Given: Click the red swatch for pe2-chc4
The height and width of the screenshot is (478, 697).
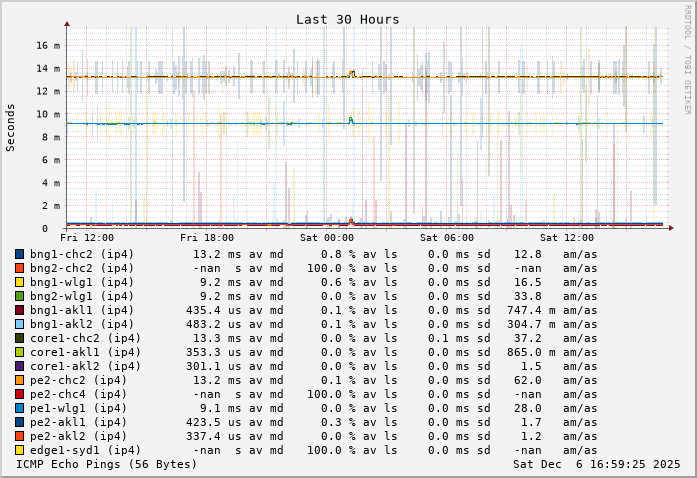Looking at the screenshot, I should (19, 394).
